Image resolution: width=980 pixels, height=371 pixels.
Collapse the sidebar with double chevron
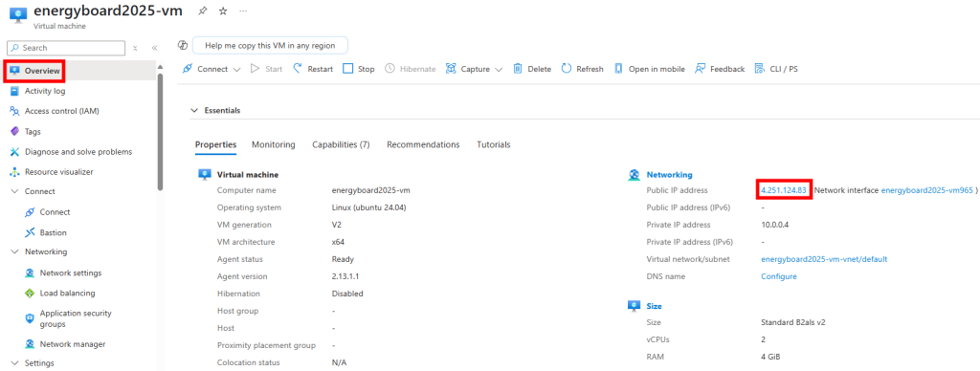[x=154, y=48]
